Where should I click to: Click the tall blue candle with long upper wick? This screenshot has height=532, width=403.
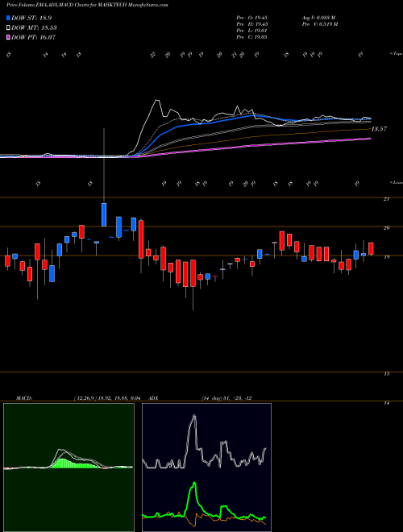pyautogui.click(x=104, y=214)
